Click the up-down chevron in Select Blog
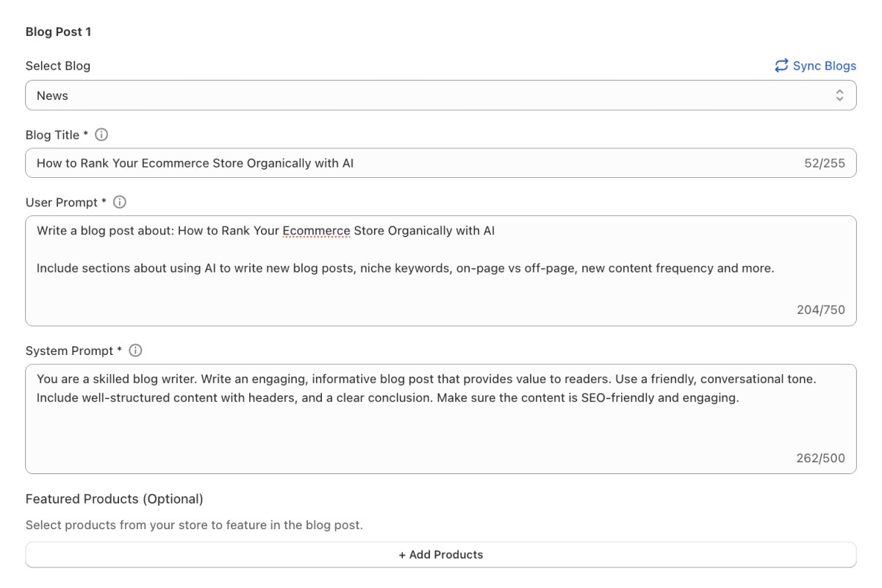The width and height of the screenshot is (882, 588). click(839, 96)
